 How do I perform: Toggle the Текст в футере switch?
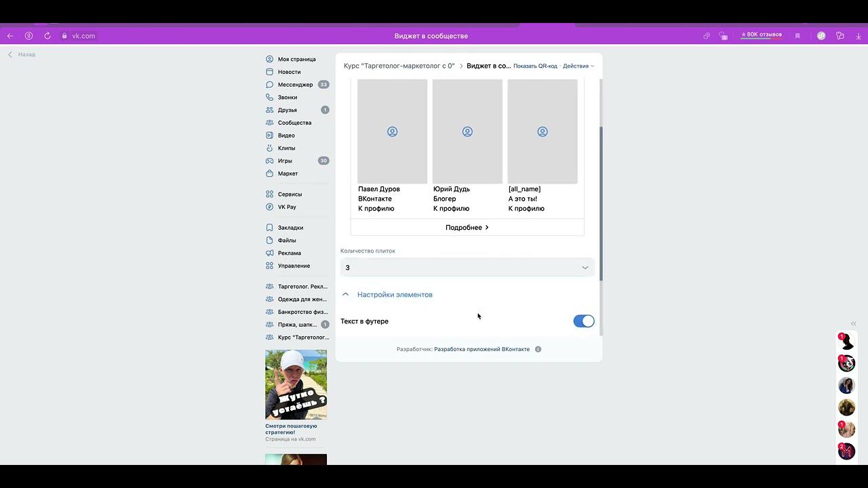[584, 321]
